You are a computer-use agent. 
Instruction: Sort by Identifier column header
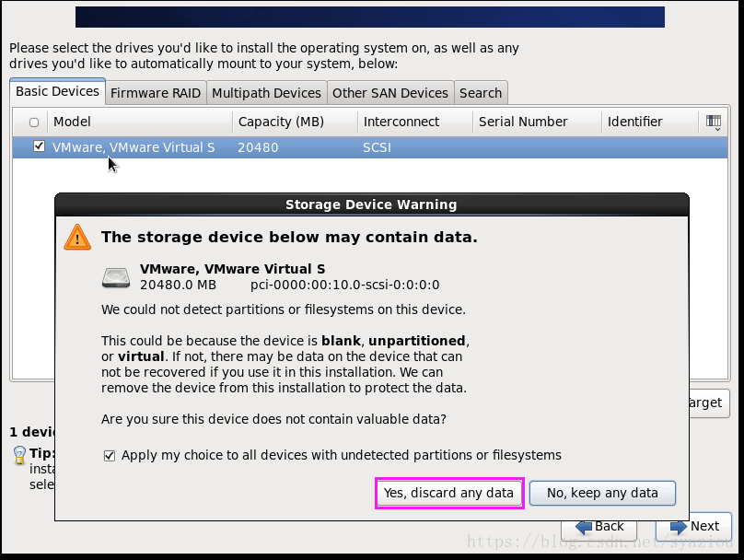coord(650,122)
